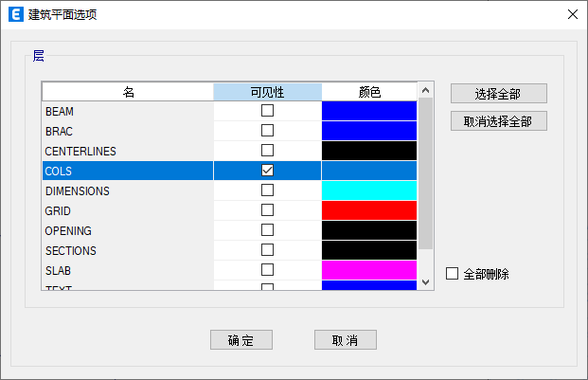Click the 可见性 column header
This screenshot has height=380, width=588.
[x=267, y=92]
